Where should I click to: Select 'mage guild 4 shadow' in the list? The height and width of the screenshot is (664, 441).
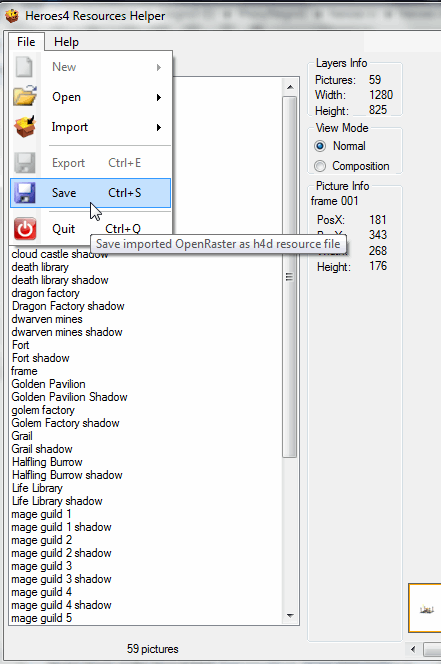[61, 606]
